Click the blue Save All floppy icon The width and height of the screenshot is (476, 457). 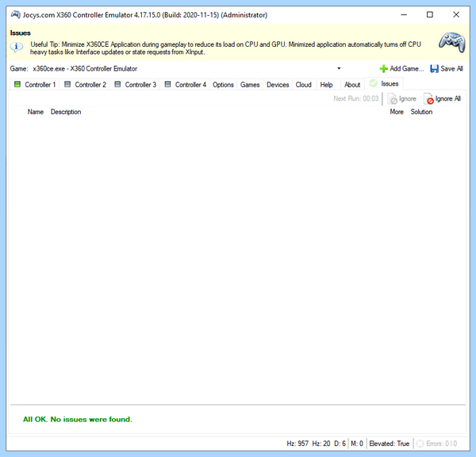[434, 68]
